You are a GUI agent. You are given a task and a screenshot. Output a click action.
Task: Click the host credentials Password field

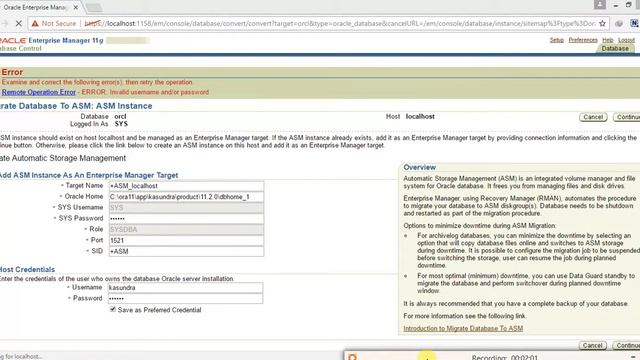[185, 299]
